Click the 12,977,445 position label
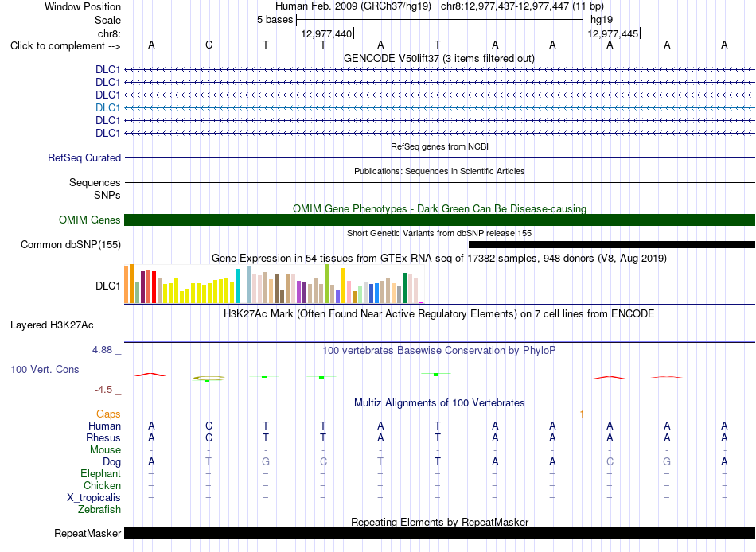The width and height of the screenshot is (756, 552). point(613,33)
